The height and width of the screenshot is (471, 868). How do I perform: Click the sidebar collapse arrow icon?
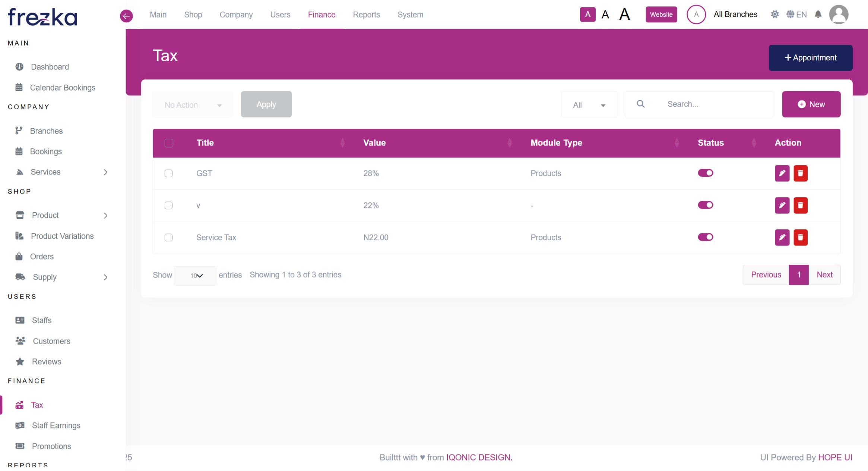(126, 16)
